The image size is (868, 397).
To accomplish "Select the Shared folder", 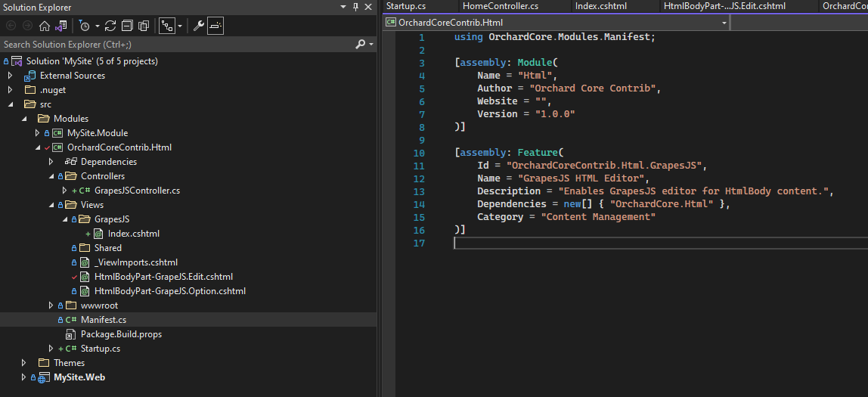I will click(x=108, y=248).
